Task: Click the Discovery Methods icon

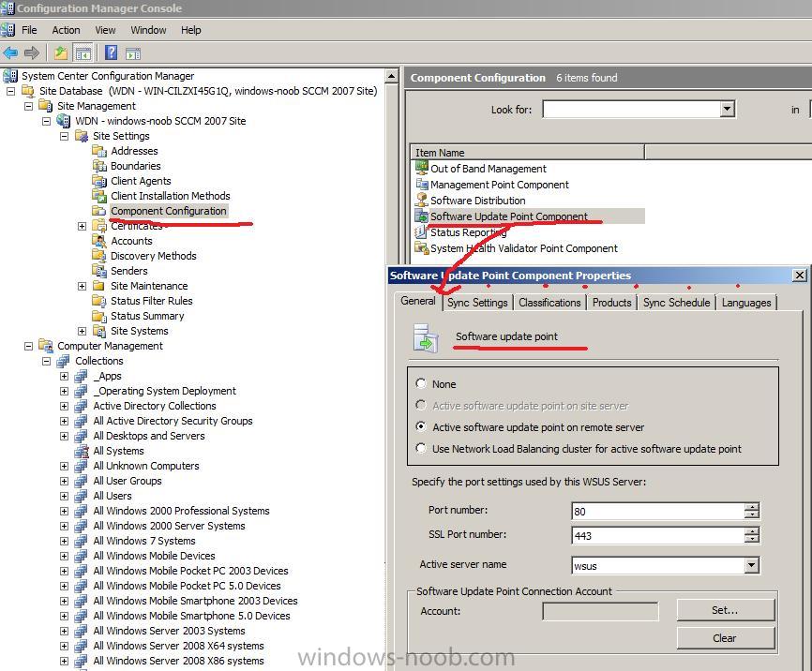Action: (98, 256)
